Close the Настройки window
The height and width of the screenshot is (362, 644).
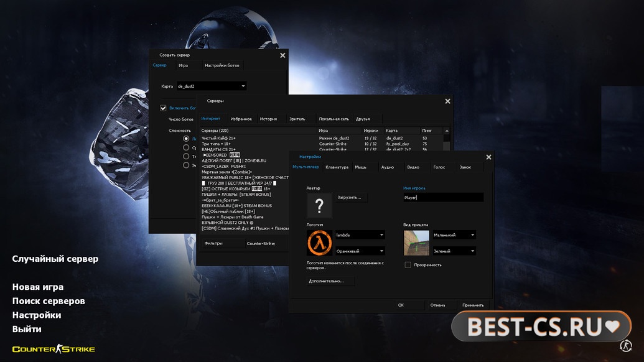pos(488,157)
